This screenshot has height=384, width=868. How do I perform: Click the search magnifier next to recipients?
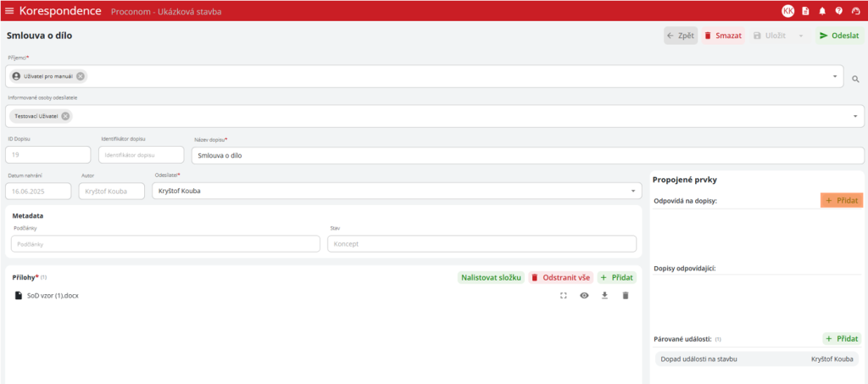pyautogui.click(x=855, y=77)
